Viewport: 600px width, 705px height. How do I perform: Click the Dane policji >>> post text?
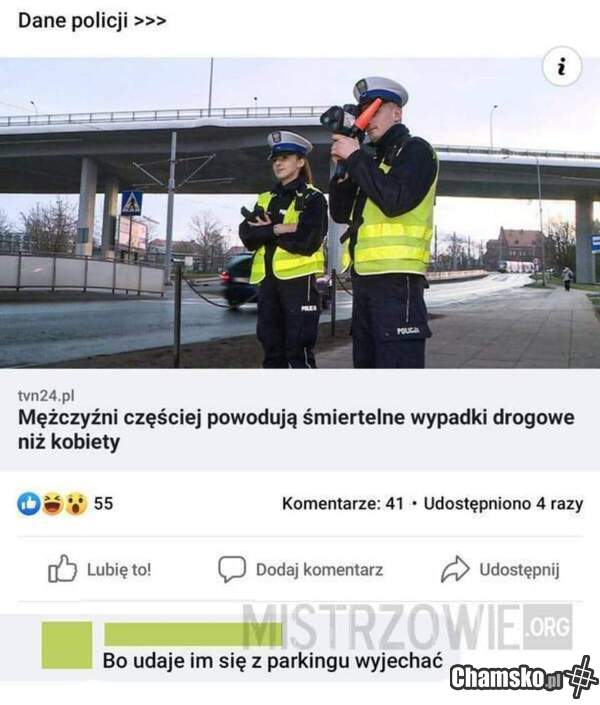click(92, 21)
